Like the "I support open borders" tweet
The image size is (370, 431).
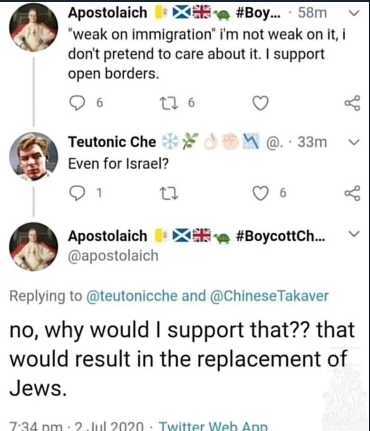(260, 103)
